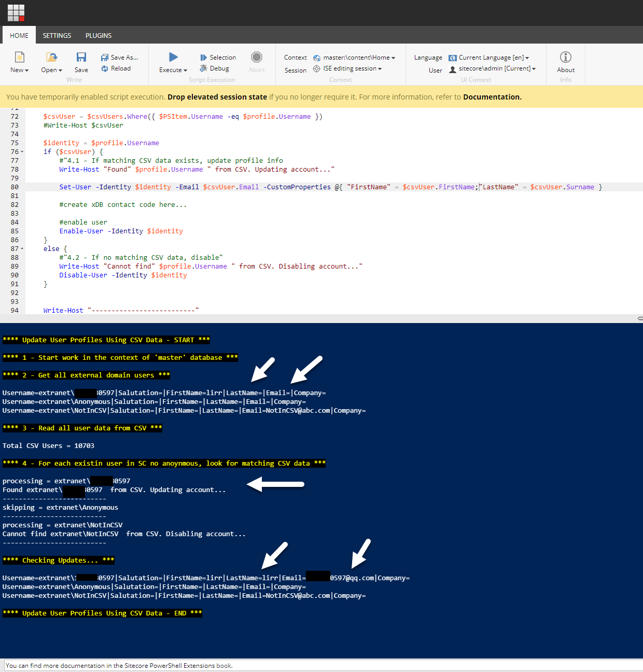
Task: Collapse the code block at line 76
Action: (x=22, y=152)
